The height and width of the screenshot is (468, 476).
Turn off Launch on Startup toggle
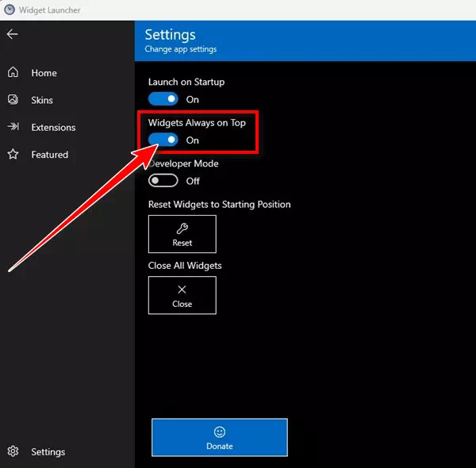[x=163, y=99]
